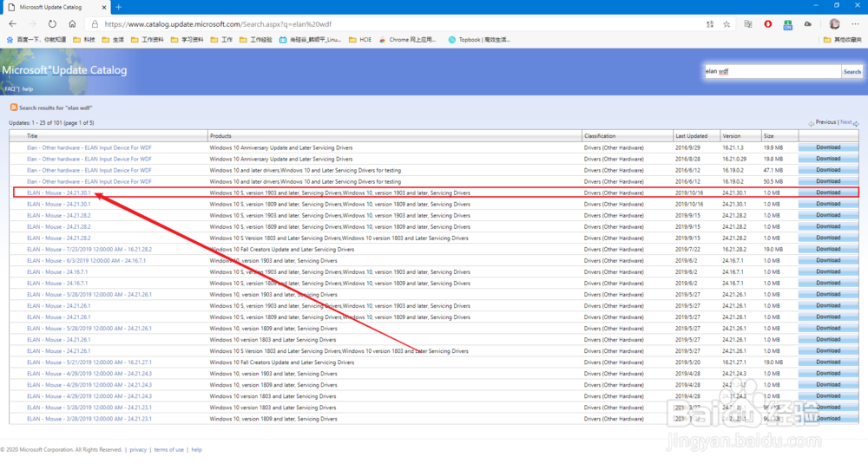Open the cloud extension icon

pyautogui.click(x=807, y=24)
